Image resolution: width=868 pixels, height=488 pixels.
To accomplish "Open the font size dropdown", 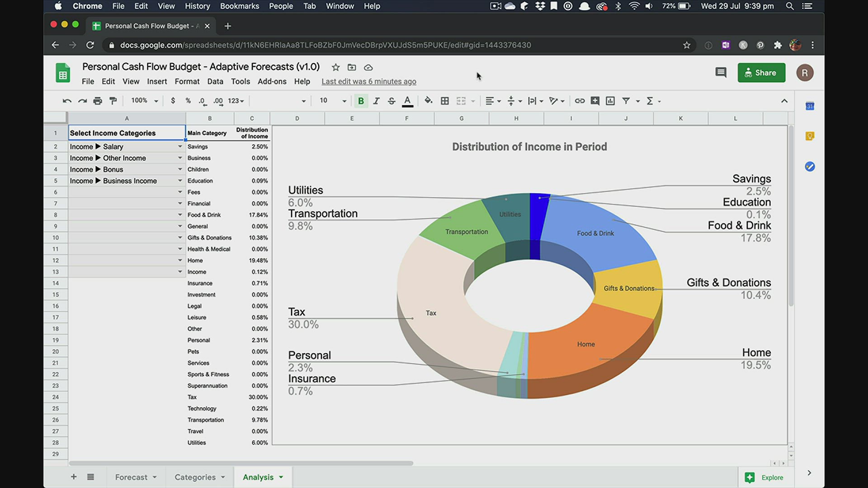I will (x=344, y=101).
